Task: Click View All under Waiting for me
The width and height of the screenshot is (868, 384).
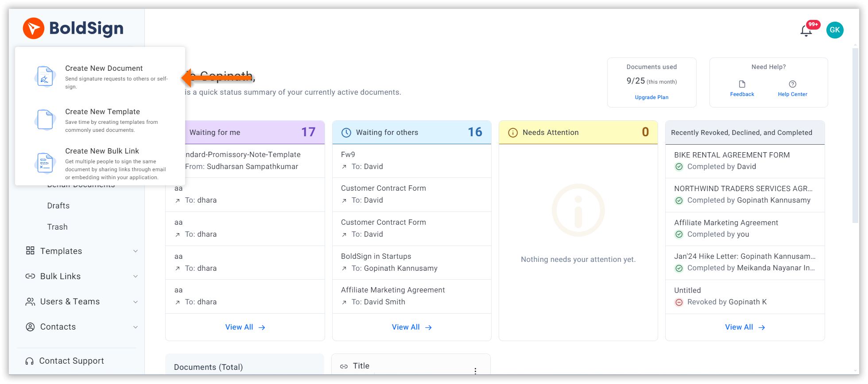Action: point(245,327)
